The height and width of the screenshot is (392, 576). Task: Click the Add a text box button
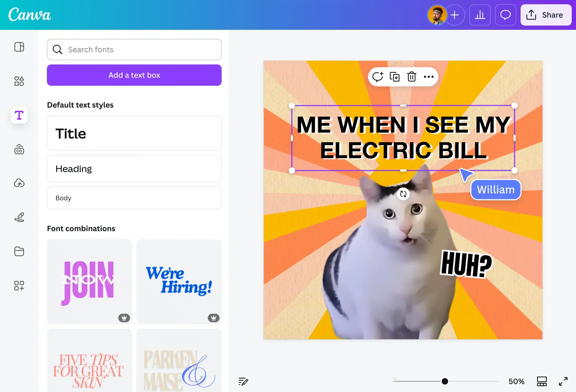134,75
